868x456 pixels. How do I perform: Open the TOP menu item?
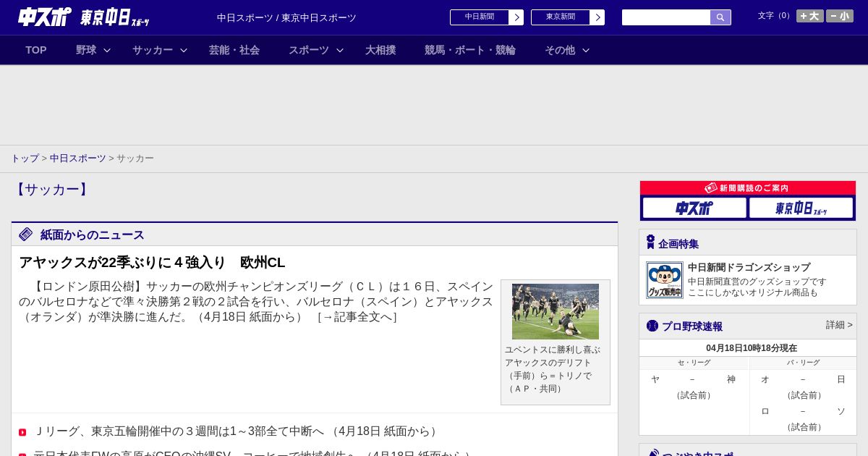click(36, 50)
